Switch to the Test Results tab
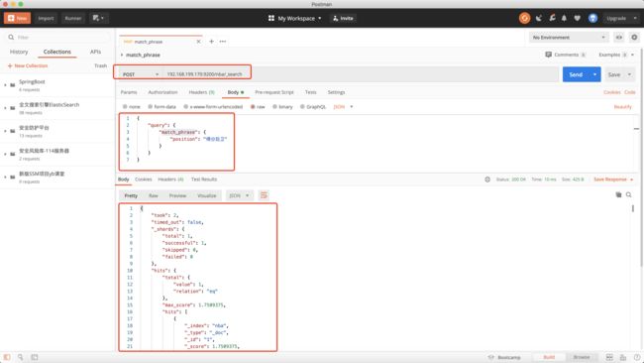The image size is (644, 363). tap(204, 180)
